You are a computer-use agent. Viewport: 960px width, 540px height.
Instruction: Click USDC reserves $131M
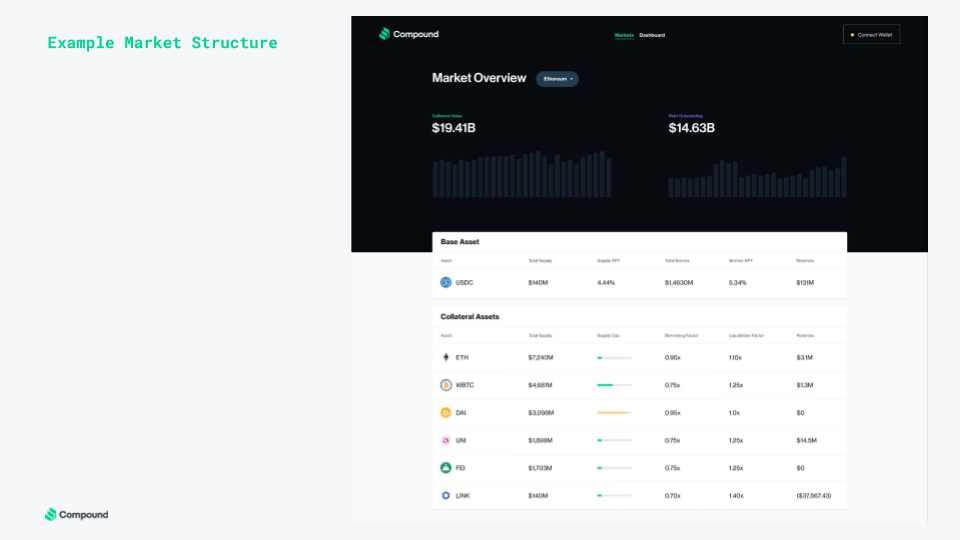click(805, 283)
